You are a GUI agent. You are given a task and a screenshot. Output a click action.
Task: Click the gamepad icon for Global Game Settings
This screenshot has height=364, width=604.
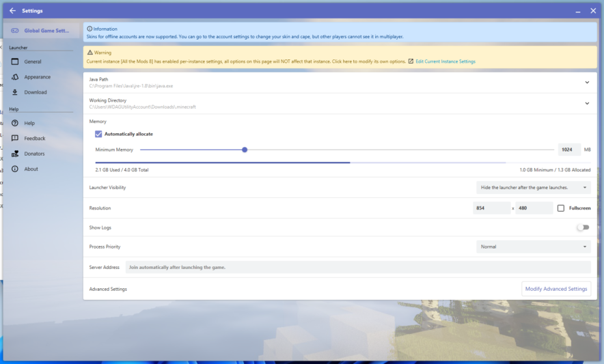point(15,31)
